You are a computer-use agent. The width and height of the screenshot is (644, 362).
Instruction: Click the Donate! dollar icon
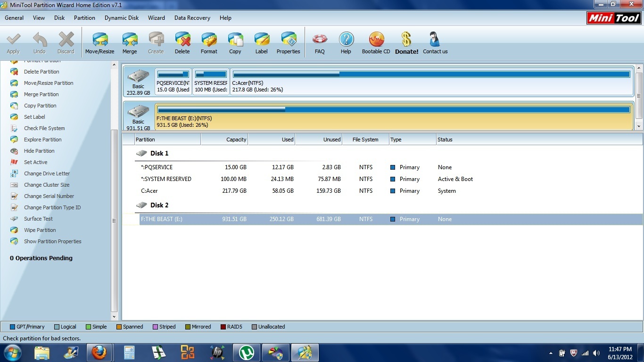tap(406, 43)
